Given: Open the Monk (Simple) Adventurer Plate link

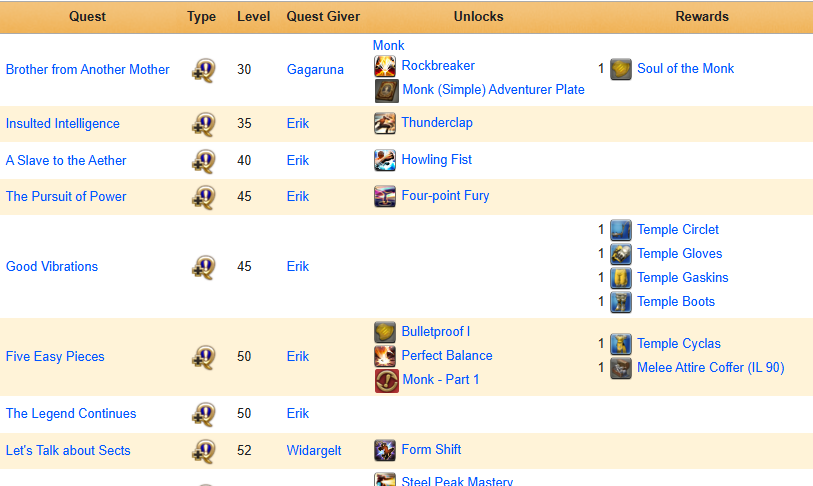Looking at the screenshot, I should pos(494,90).
